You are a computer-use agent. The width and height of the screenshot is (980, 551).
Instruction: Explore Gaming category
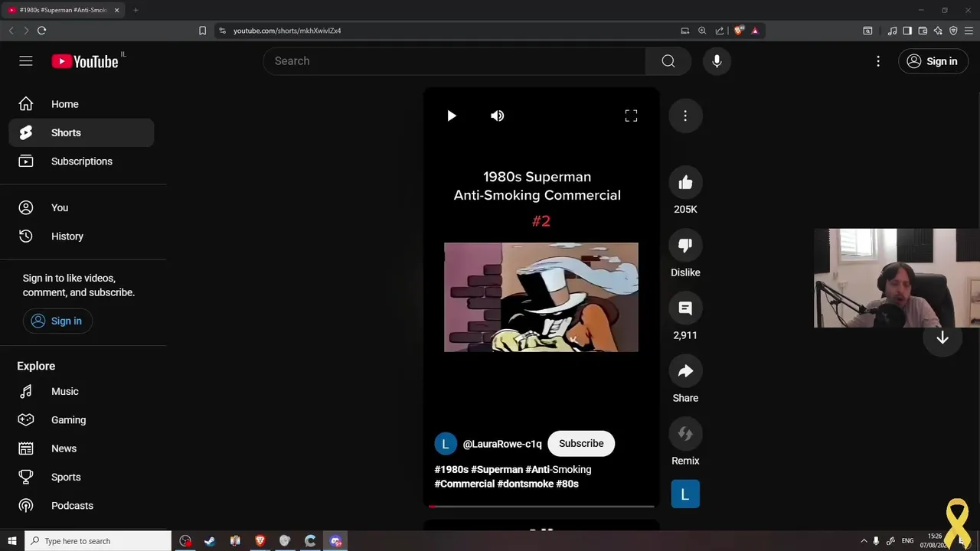click(82, 420)
